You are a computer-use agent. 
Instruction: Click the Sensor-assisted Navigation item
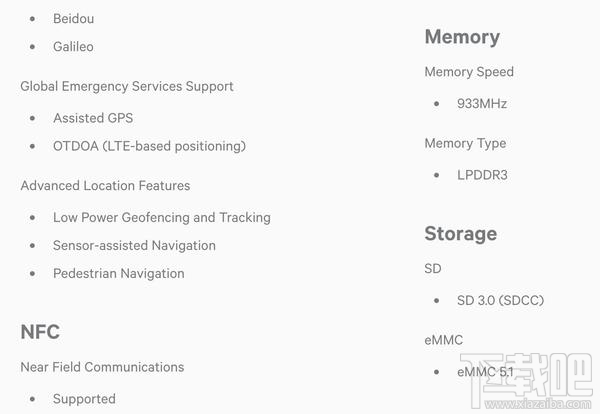[134, 245]
